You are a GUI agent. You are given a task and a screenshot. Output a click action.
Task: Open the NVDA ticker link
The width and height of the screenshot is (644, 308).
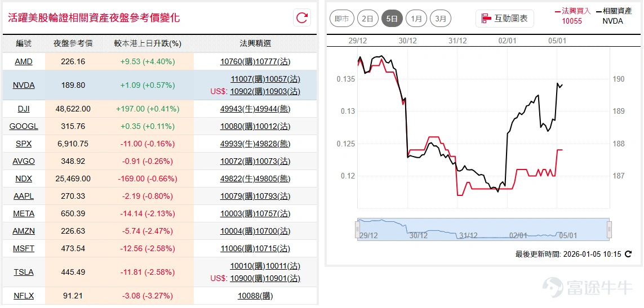tap(24, 86)
